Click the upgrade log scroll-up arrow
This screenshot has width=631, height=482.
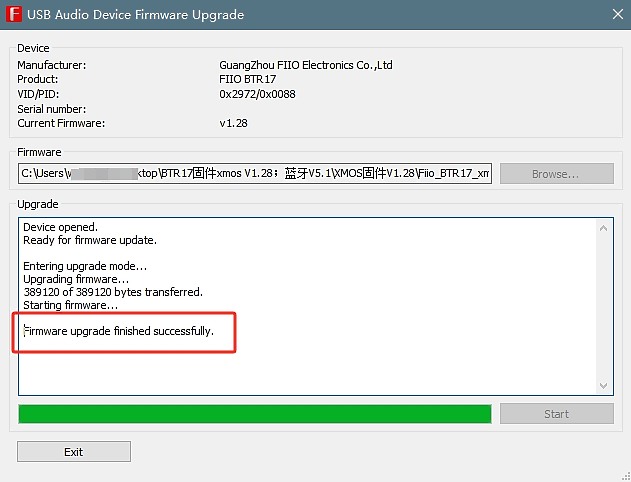click(603, 228)
